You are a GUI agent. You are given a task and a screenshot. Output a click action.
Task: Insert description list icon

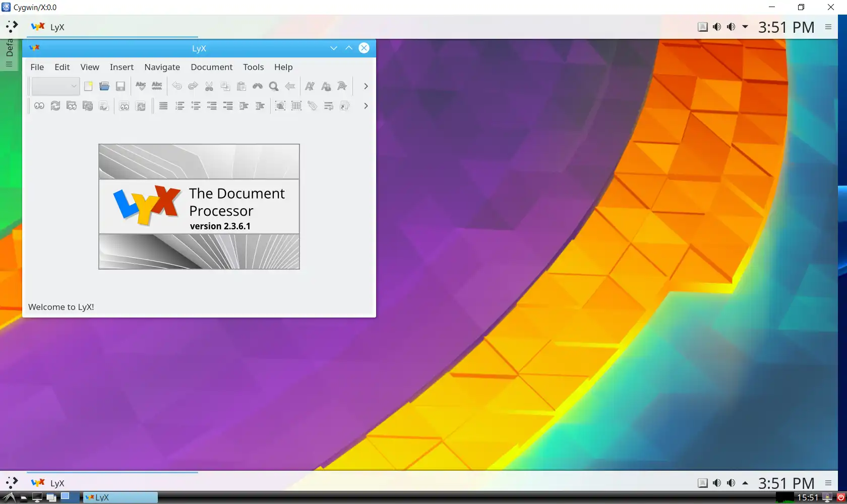point(228,106)
